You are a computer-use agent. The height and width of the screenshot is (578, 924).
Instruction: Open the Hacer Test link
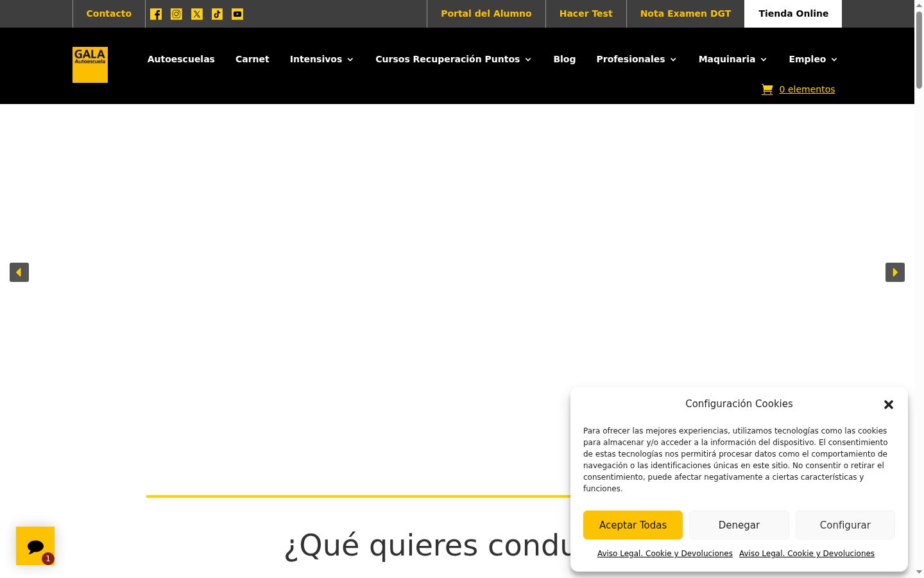(586, 13)
